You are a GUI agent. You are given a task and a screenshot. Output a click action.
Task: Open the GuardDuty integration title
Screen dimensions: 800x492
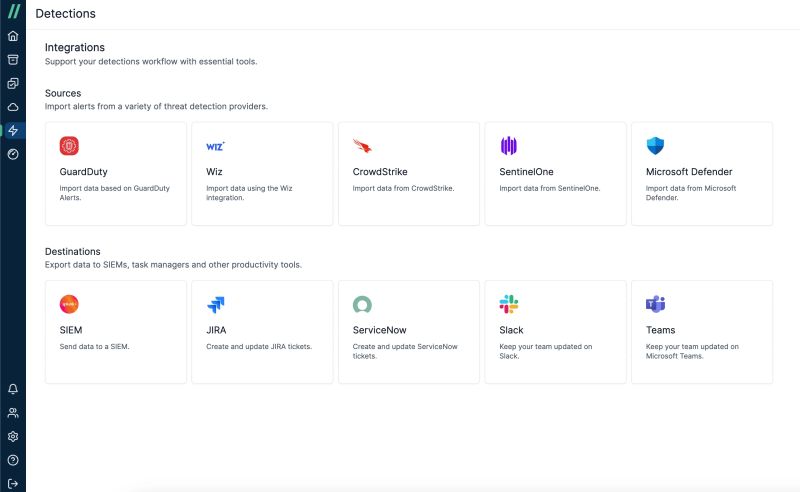pyautogui.click(x=84, y=171)
